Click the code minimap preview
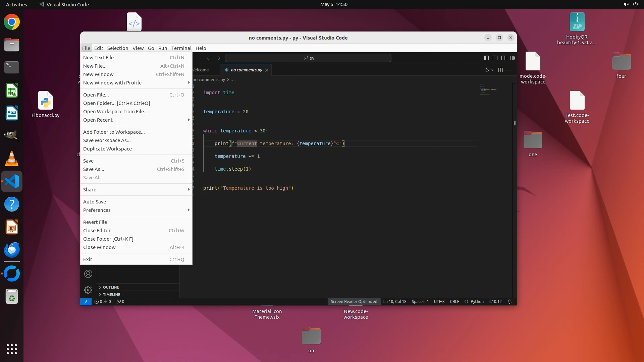The height and width of the screenshot is (362, 644). tap(488, 89)
